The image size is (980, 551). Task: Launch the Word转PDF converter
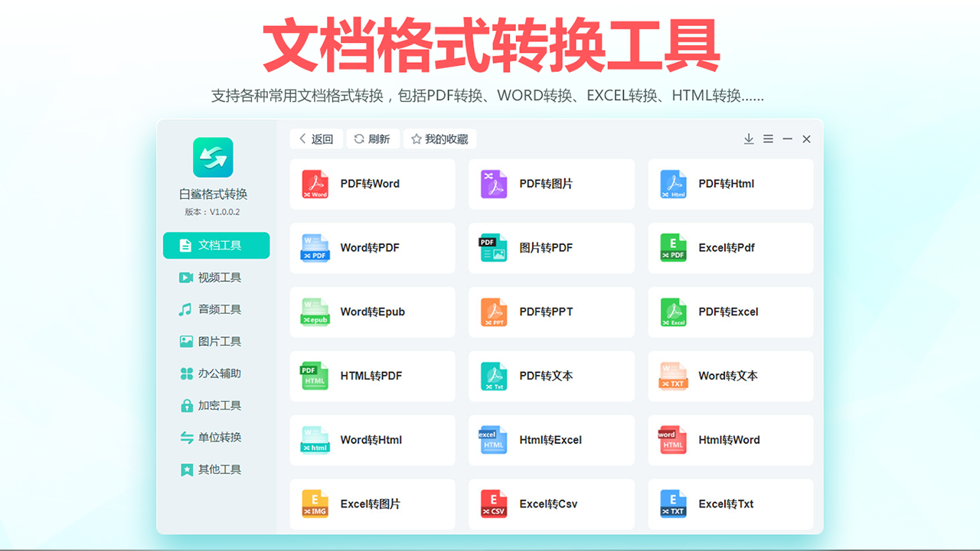click(x=372, y=249)
